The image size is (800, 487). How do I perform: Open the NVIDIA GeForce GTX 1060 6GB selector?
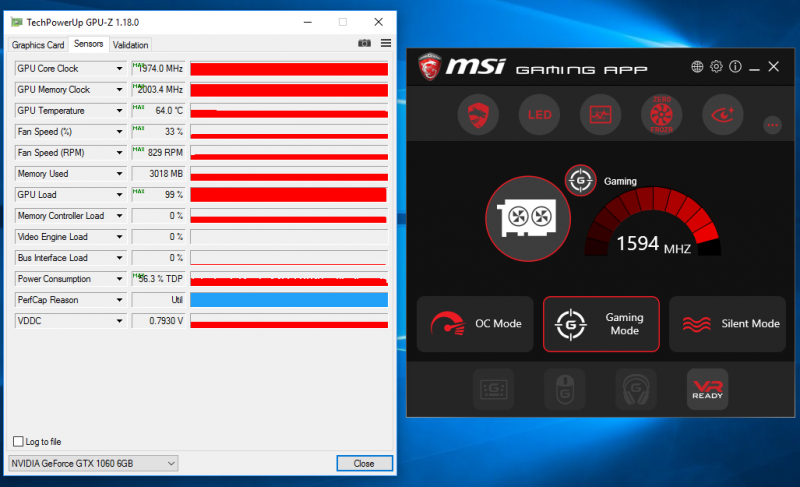click(93, 463)
